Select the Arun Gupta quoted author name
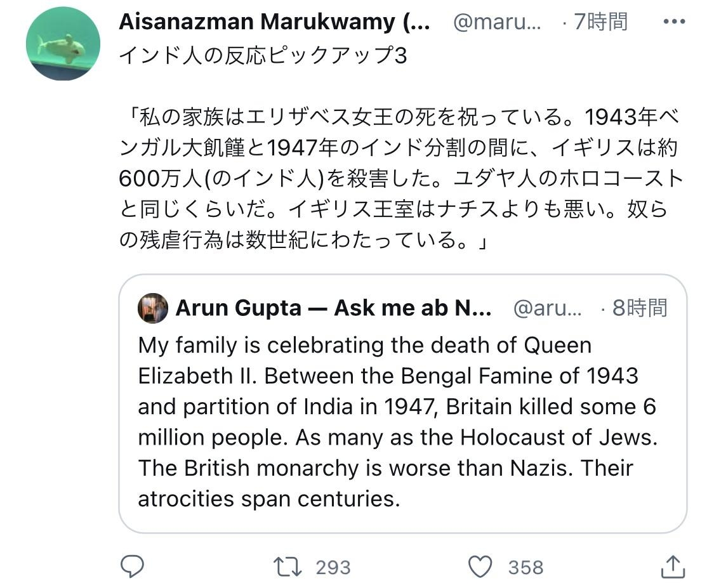Image resolution: width=714 pixels, height=588 pixels. (x=333, y=308)
